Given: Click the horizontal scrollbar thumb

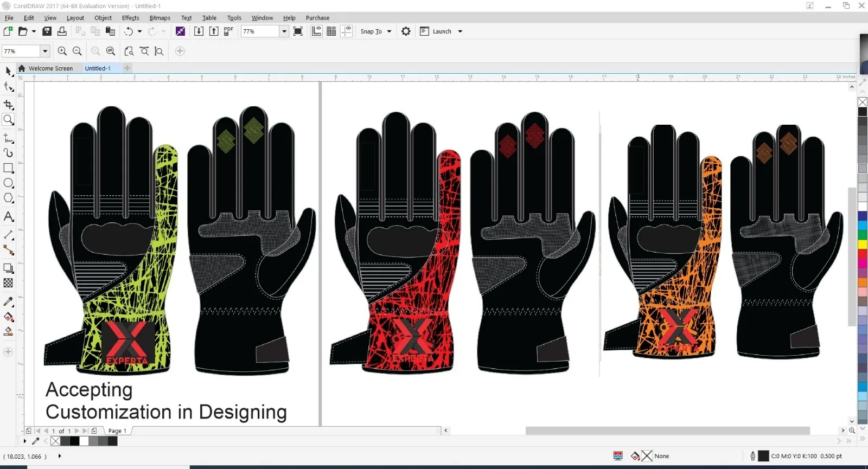Looking at the screenshot, I should [x=668, y=431].
